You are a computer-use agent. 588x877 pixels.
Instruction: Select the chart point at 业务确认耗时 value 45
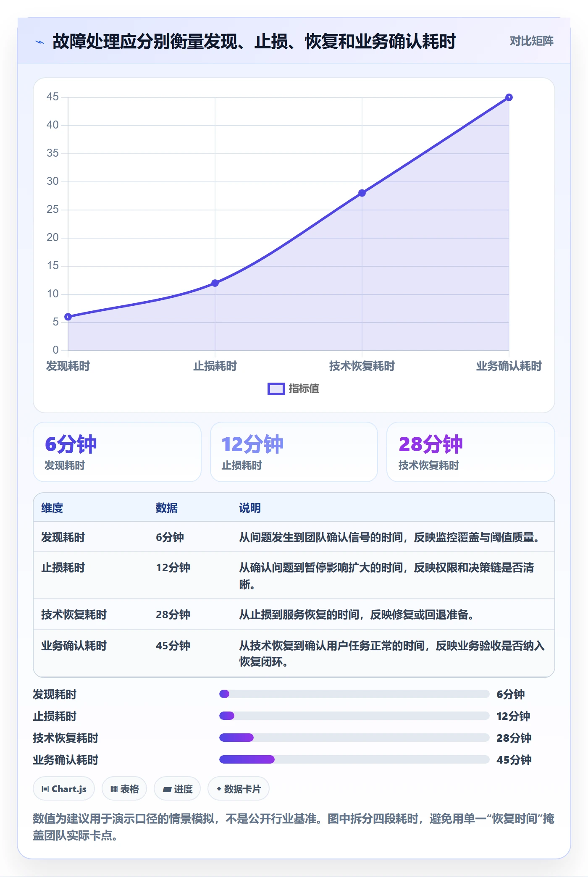point(509,97)
